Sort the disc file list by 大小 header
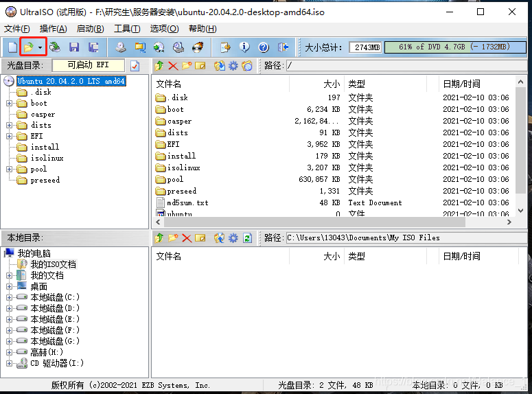Screen dimensions: 532x394 (x=317, y=84)
